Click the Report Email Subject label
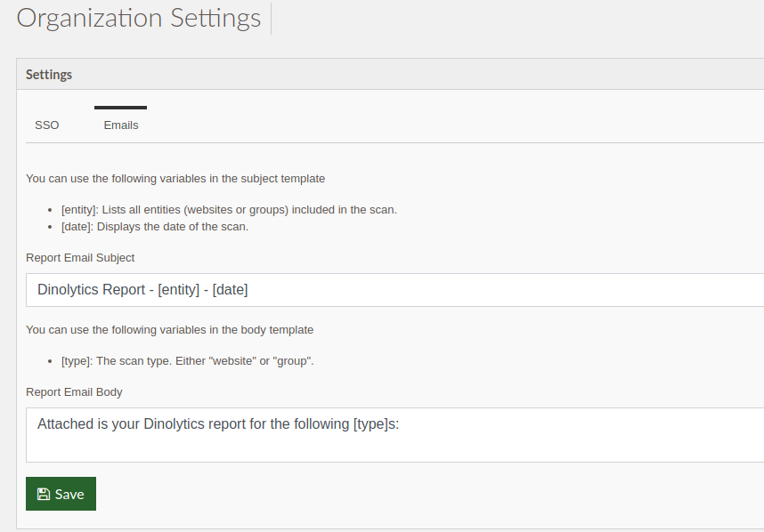The height and width of the screenshot is (532, 764). pos(80,257)
